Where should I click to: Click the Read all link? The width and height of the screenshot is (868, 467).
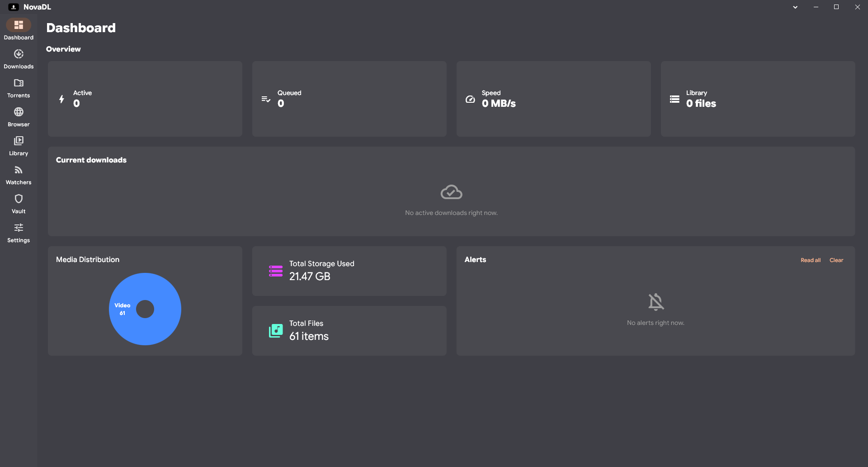[x=811, y=260]
